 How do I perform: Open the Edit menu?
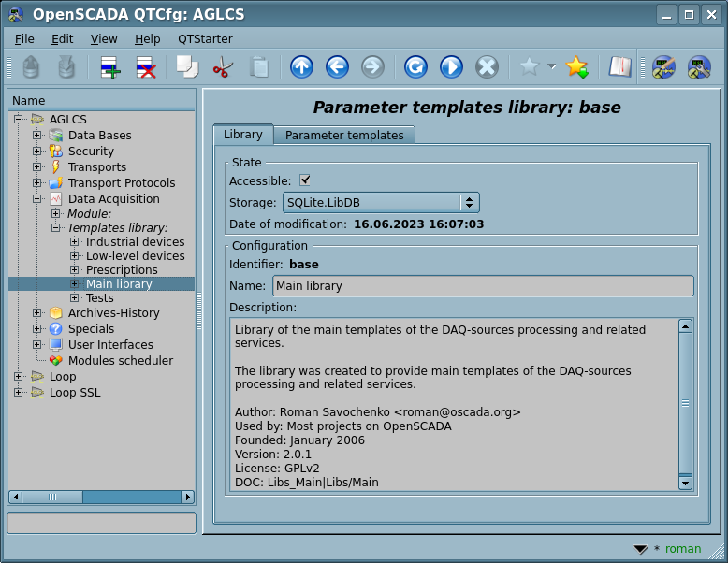[62, 39]
